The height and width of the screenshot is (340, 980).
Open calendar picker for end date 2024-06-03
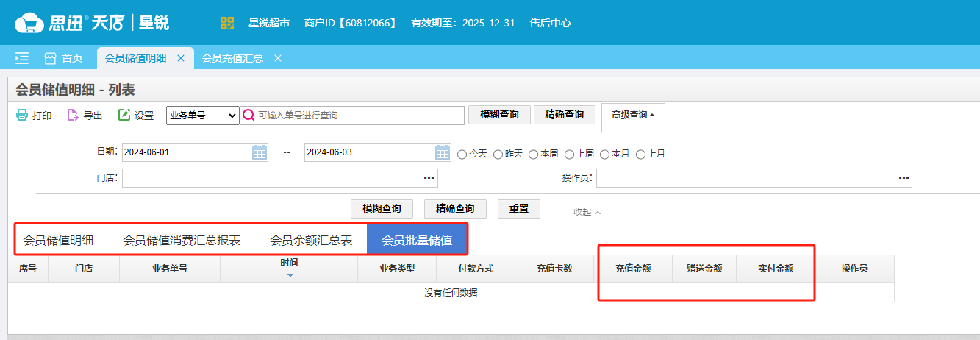pyautogui.click(x=442, y=152)
